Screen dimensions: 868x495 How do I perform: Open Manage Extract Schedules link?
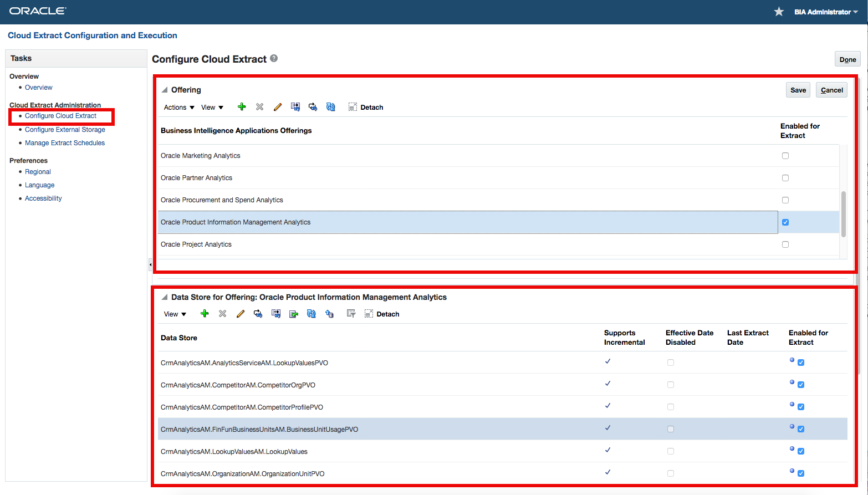click(65, 143)
